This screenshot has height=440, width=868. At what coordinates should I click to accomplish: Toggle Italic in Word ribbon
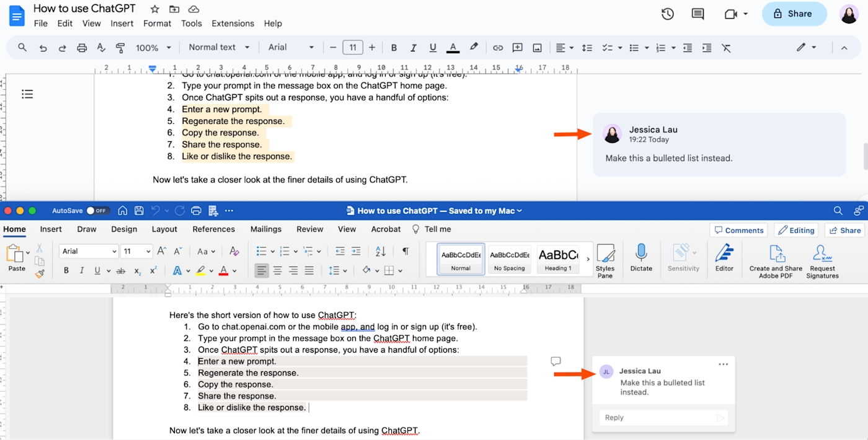click(82, 271)
